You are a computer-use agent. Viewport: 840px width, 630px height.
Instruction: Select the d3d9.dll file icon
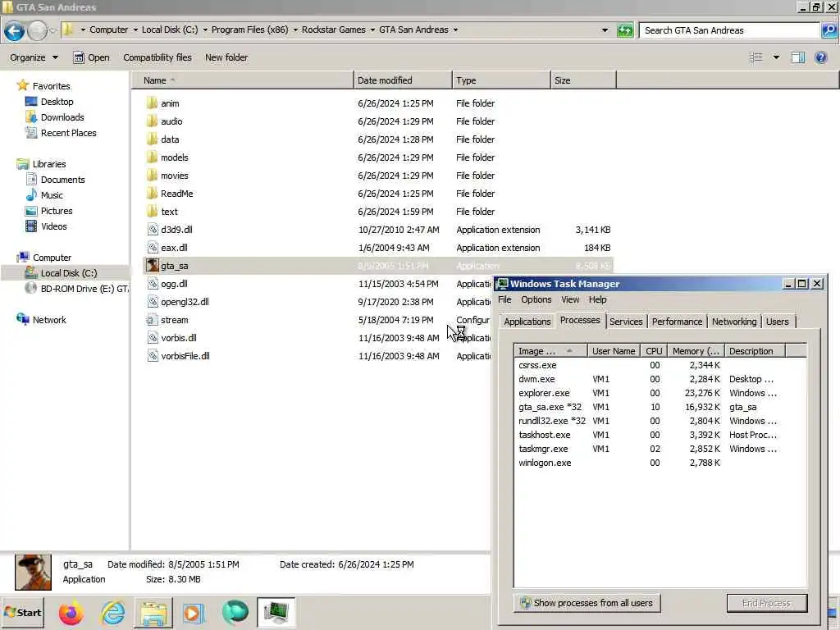click(x=153, y=230)
